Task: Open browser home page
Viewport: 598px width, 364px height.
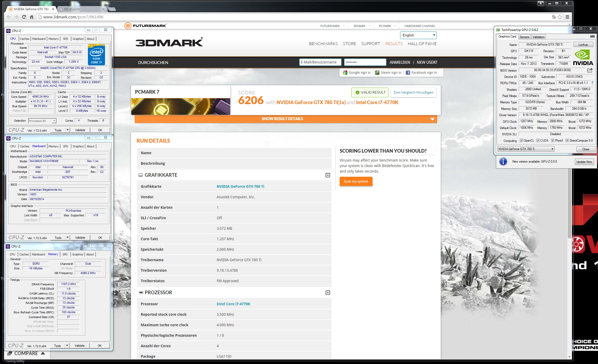Action: tap(32, 17)
